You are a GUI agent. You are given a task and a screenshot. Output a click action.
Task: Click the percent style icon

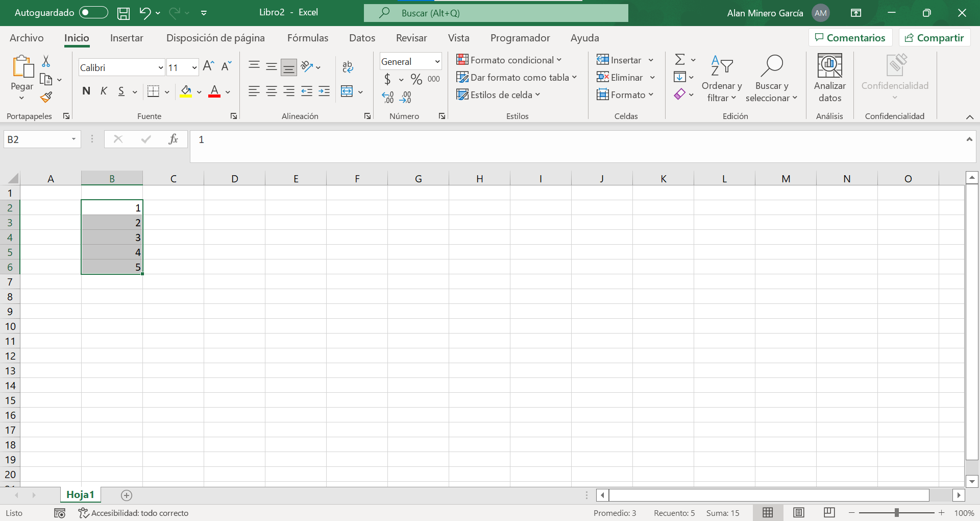coord(416,79)
